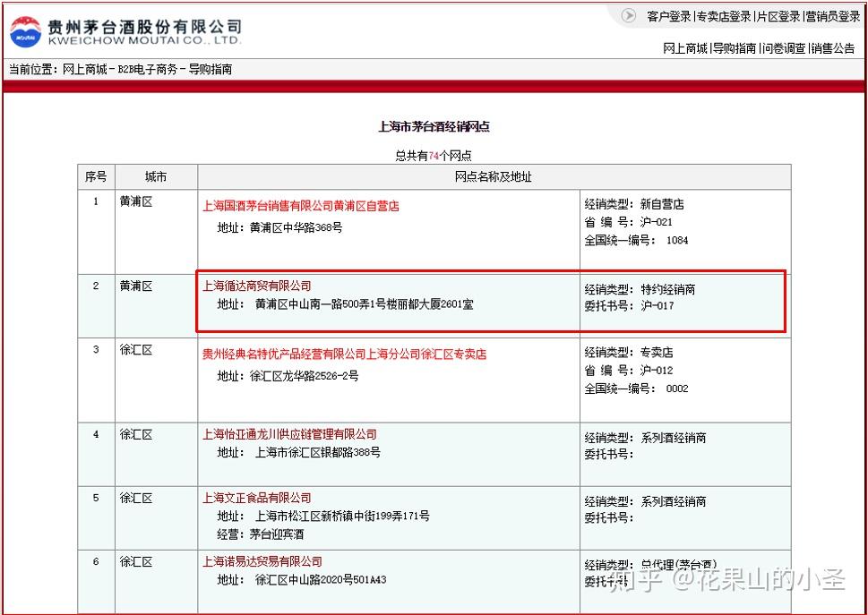
Task: Click the page title 上海市茅台酒经销网点
Action: (434, 126)
